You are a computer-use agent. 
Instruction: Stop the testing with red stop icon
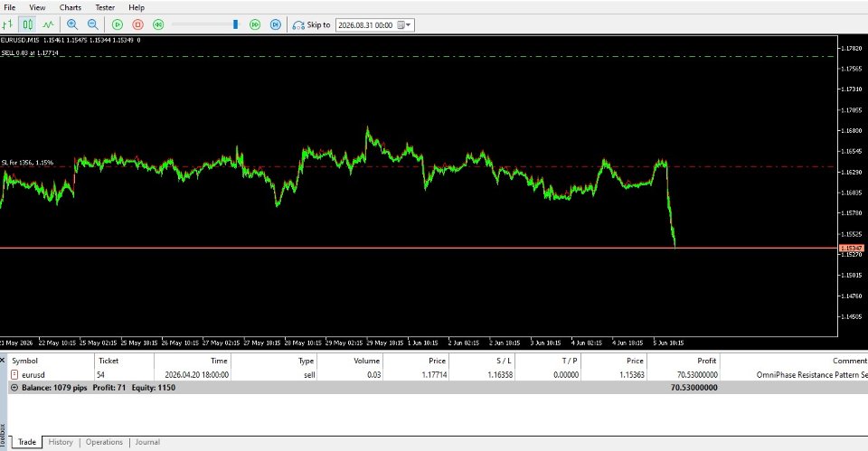[137, 24]
